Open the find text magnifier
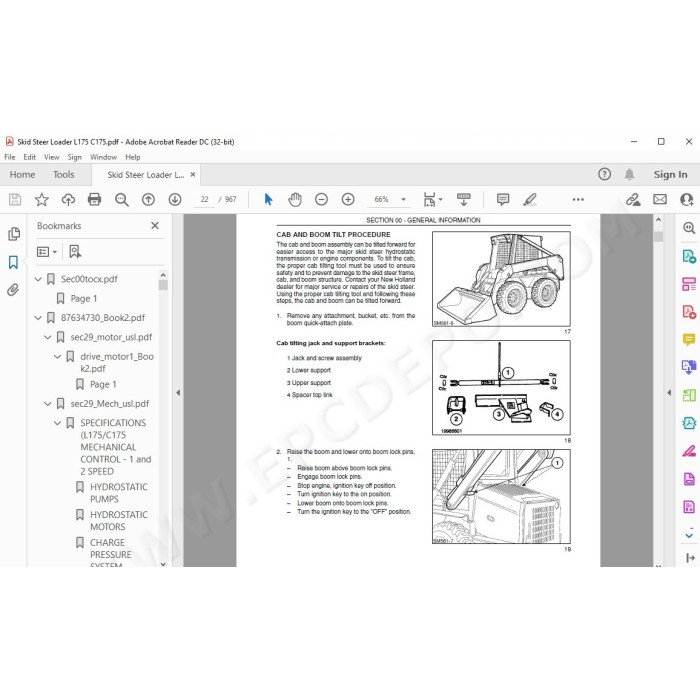This screenshot has height=700, width=700. pyautogui.click(x=121, y=200)
